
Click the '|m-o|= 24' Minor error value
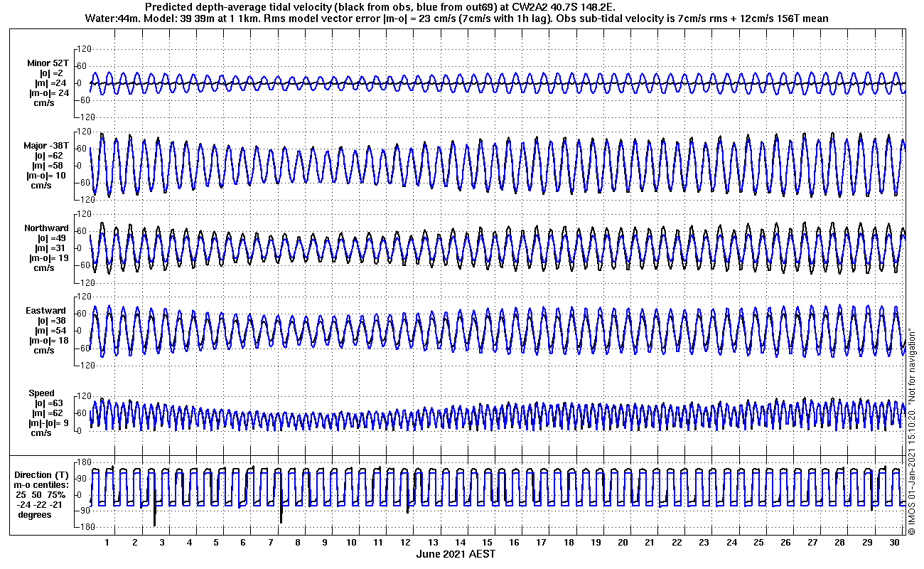[x=49, y=92]
